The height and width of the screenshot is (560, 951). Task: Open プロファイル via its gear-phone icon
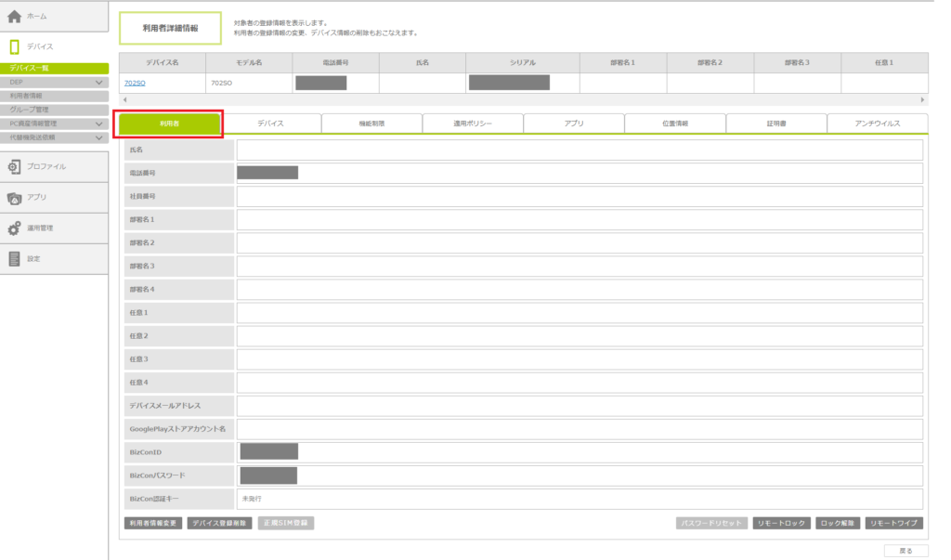14,167
